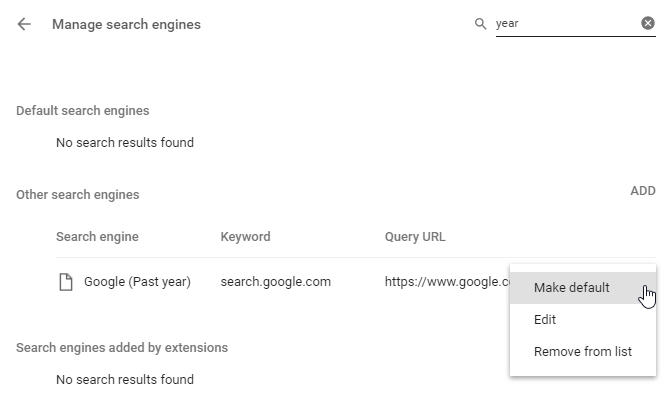Click 'No search results found' under Default search engines

point(125,143)
